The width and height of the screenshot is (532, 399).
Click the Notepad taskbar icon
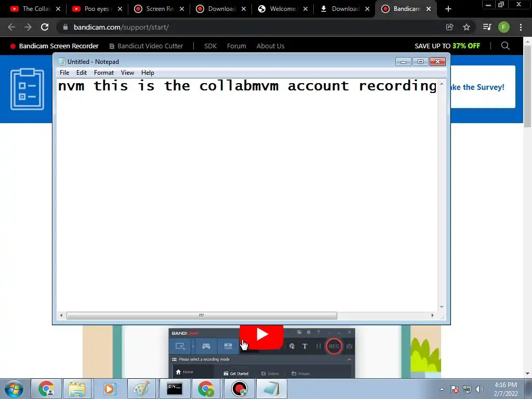[271, 389]
